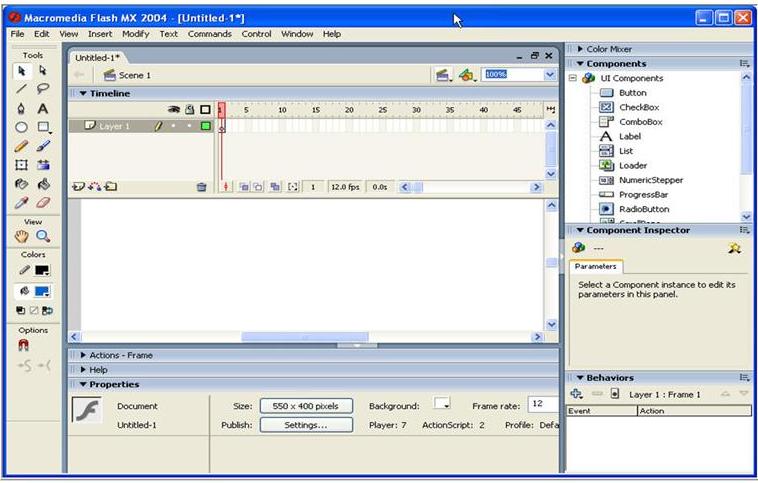This screenshot has width=758, height=483.
Task: Select the Text tool
Action: [43, 108]
